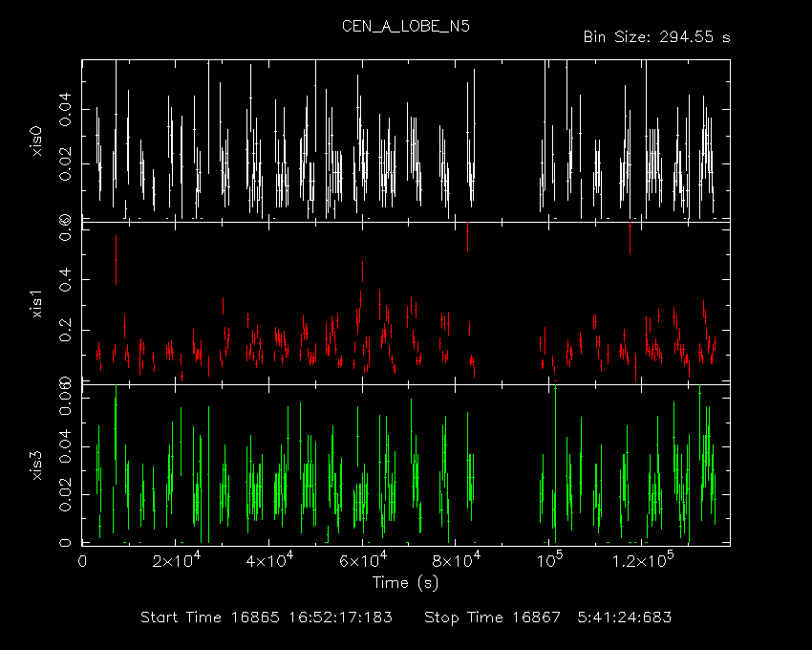
Task: Click the 0.04 tick label of xis3 panel
Action: click(65, 446)
